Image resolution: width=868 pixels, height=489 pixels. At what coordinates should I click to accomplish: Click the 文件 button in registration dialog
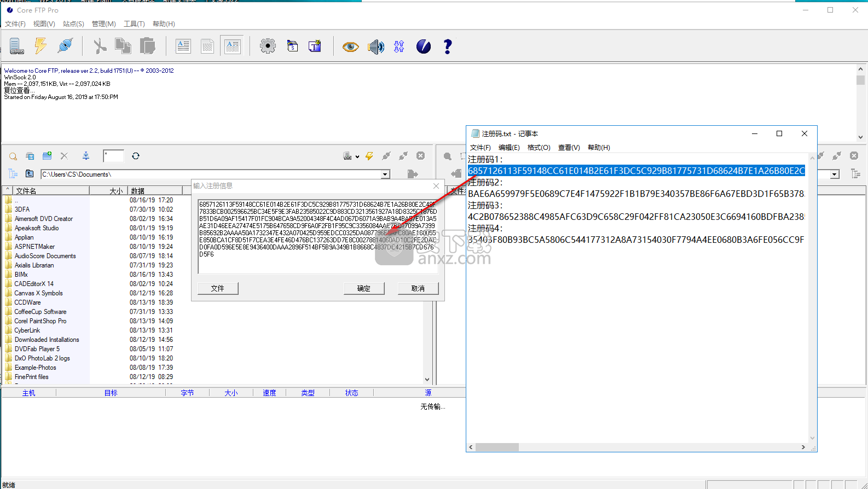click(x=218, y=288)
